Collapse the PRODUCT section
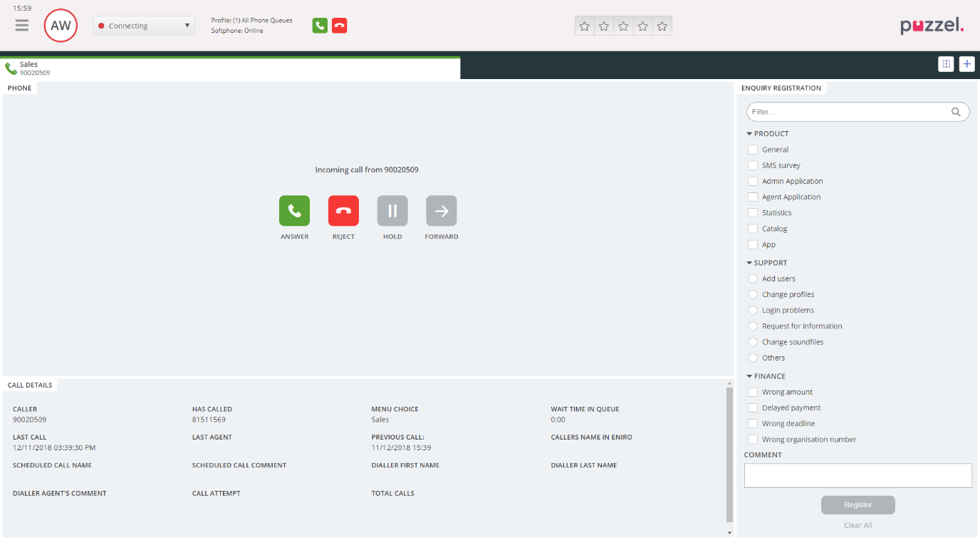 coord(749,133)
